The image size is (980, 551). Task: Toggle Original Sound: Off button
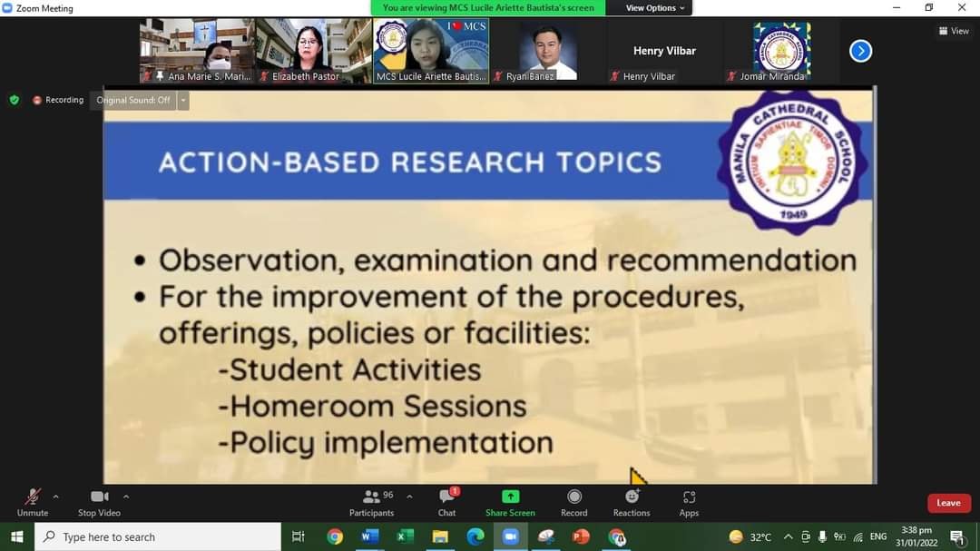click(x=133, y=100)
